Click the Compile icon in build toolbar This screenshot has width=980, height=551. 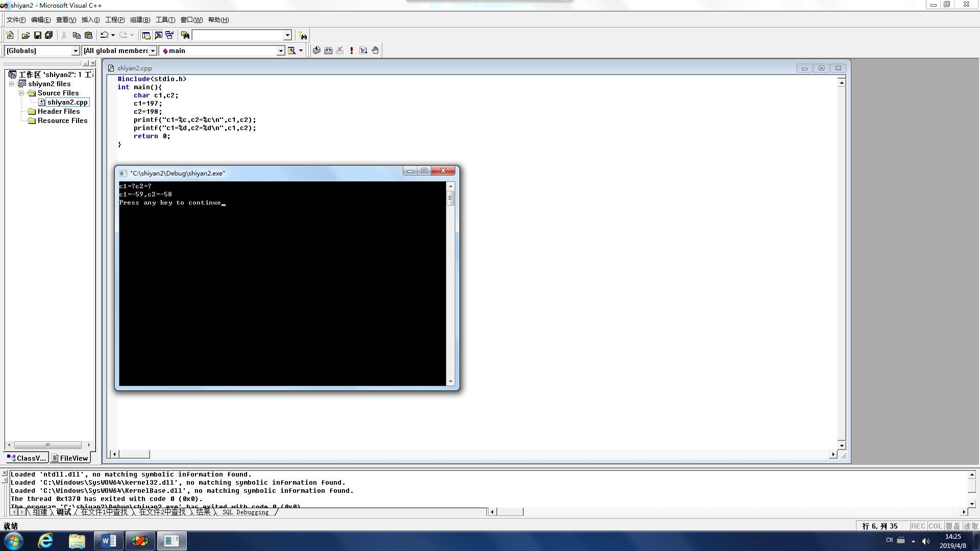click(316, 51)
